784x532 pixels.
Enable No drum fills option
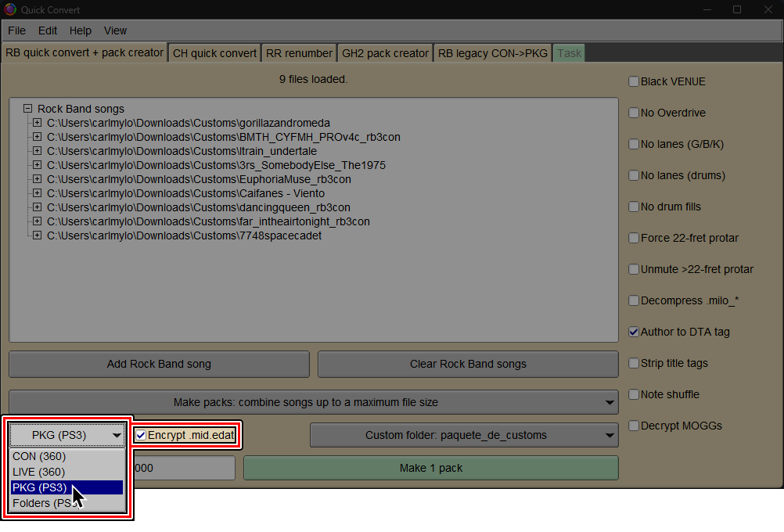click(634, 207)
